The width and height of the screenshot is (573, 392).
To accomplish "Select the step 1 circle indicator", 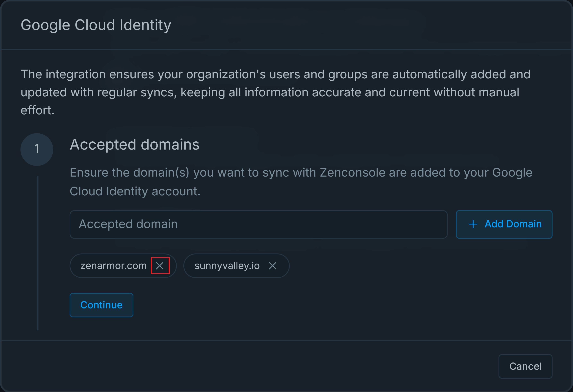I will (x=37, y=149).
